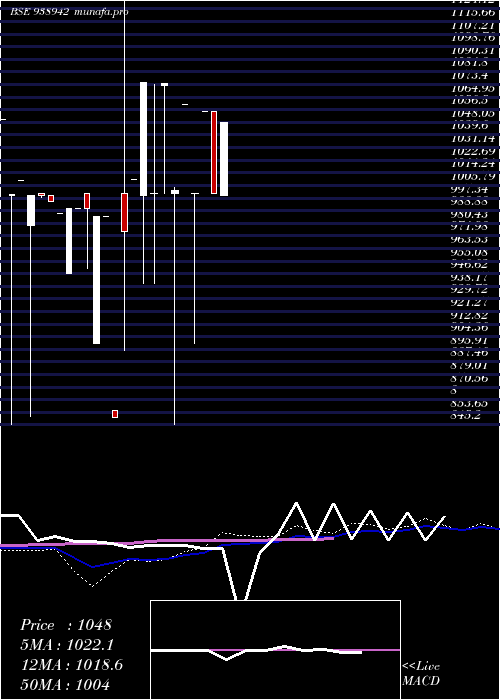Image resolution: width=500 pixels, height=700 pixels.
Task: Click the 870.56 price axis label
Action: [469, 378]
